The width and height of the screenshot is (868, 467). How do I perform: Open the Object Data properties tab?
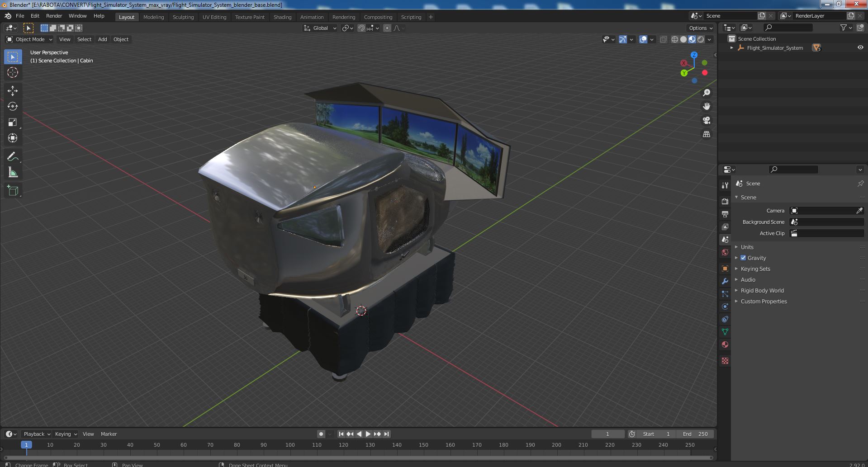click(725, 332)
